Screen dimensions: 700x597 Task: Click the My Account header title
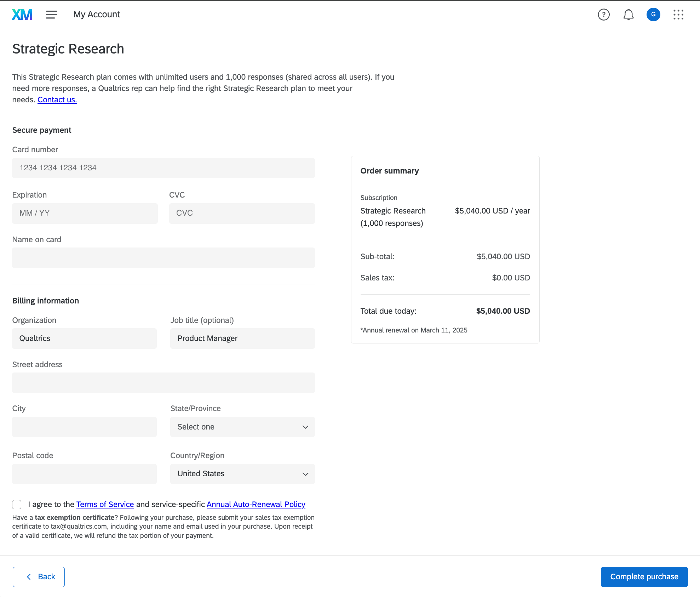coord(97,15)
